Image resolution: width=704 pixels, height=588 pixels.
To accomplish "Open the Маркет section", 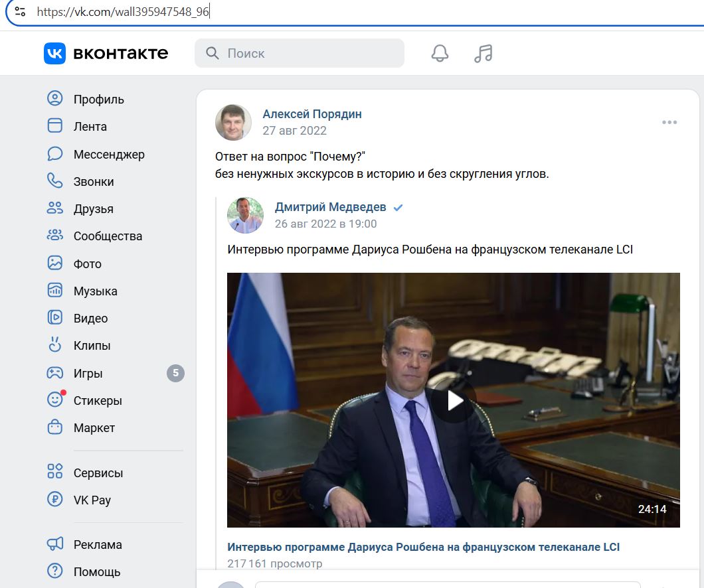I will [93, 427].
